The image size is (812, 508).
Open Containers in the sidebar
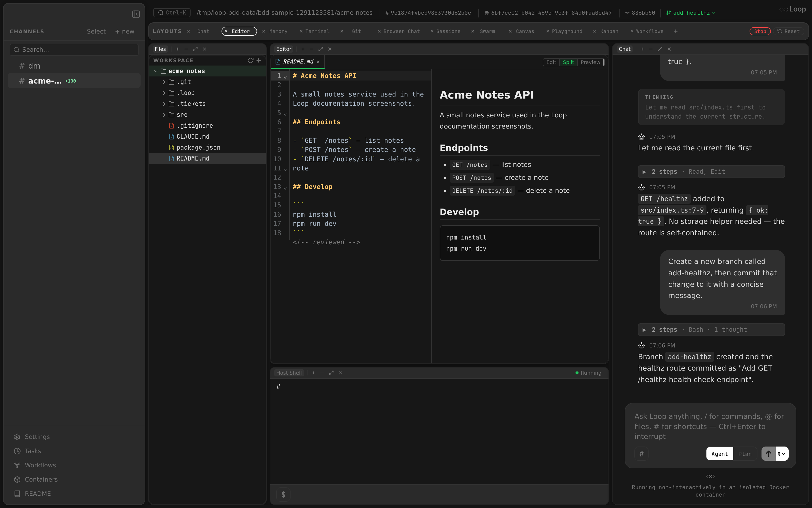pos(36,480)
